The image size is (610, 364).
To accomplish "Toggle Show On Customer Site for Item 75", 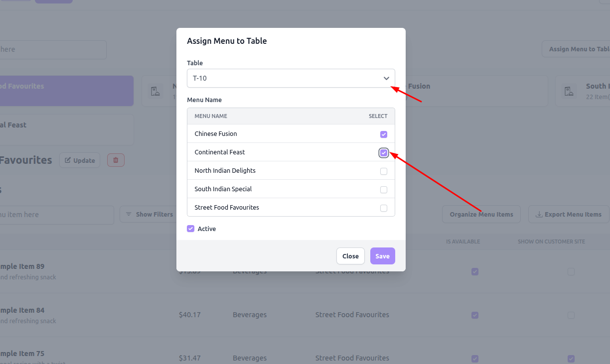I will point(571,359).
